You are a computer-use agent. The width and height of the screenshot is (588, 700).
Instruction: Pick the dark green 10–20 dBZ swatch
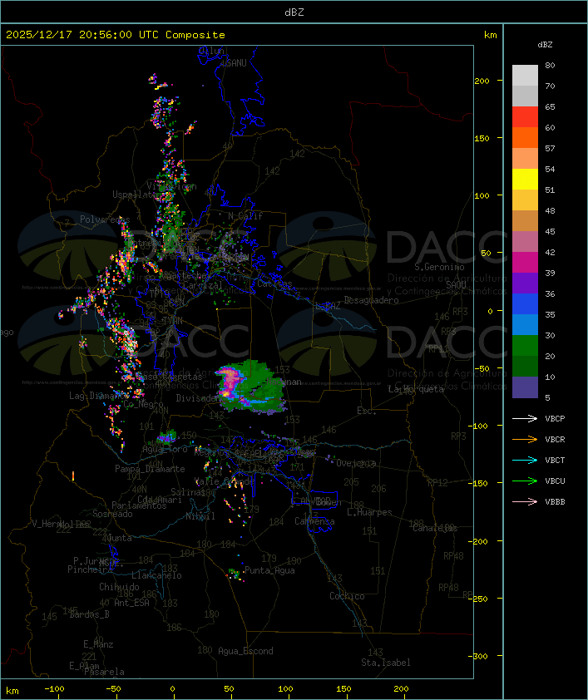(x=525, y=366)
